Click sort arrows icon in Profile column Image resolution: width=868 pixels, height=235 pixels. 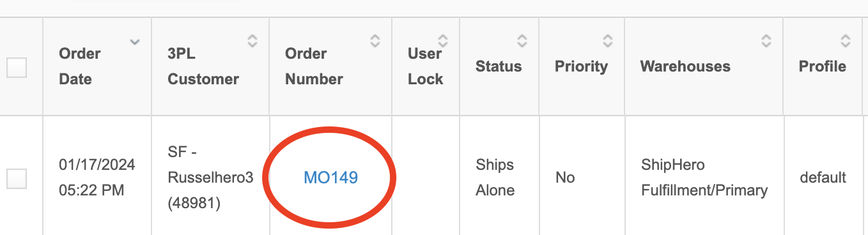(x=846, y=41)
